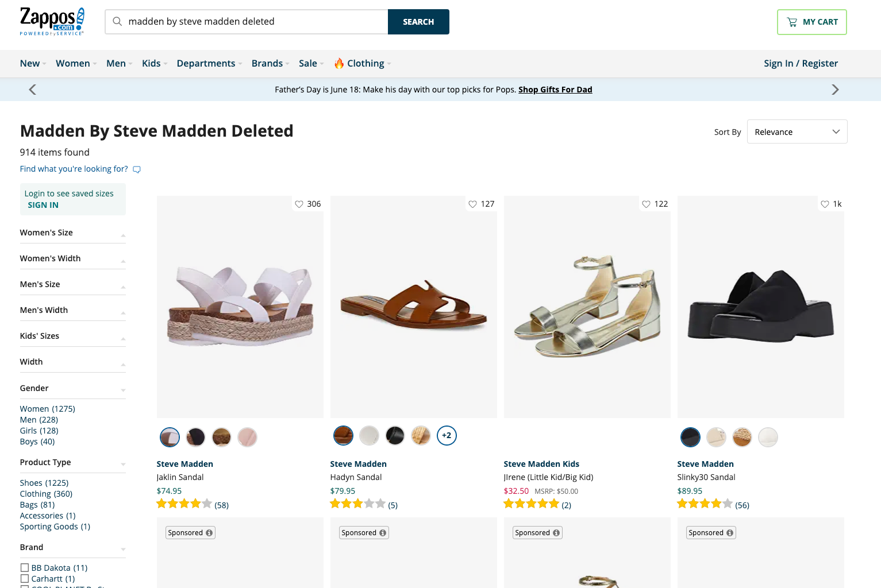Open the Sort By Relevance dropdown
Screen dimensions: 881x588
point(797,131)
